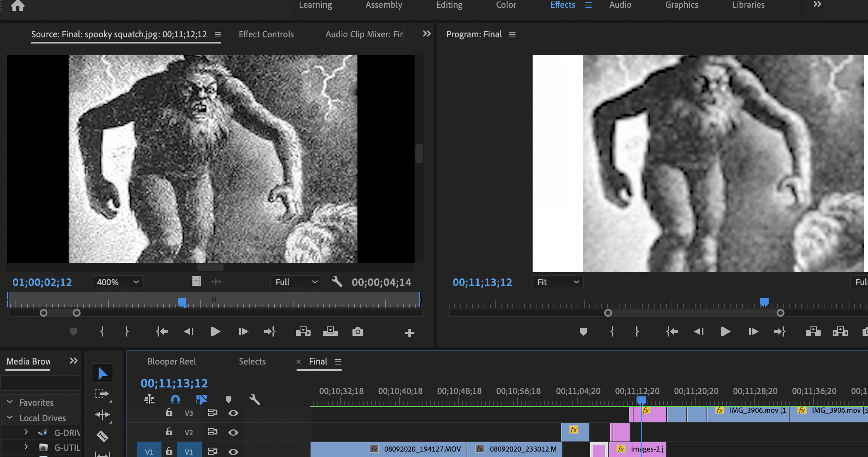Image resolution: width=868 pixels, height=457 pixels.
Task: Select the Razor tool in toolbar
Action: click(102, 436)
